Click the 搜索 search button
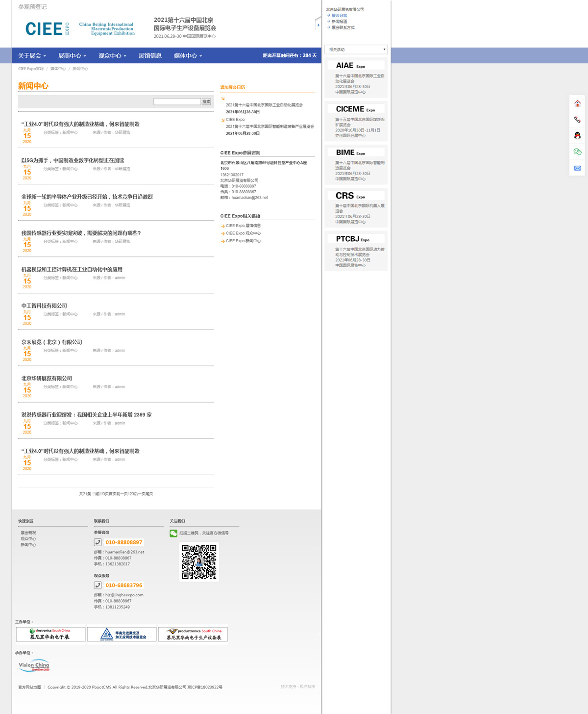This screenshot has width=588, height=714. [x=206, y=102]
